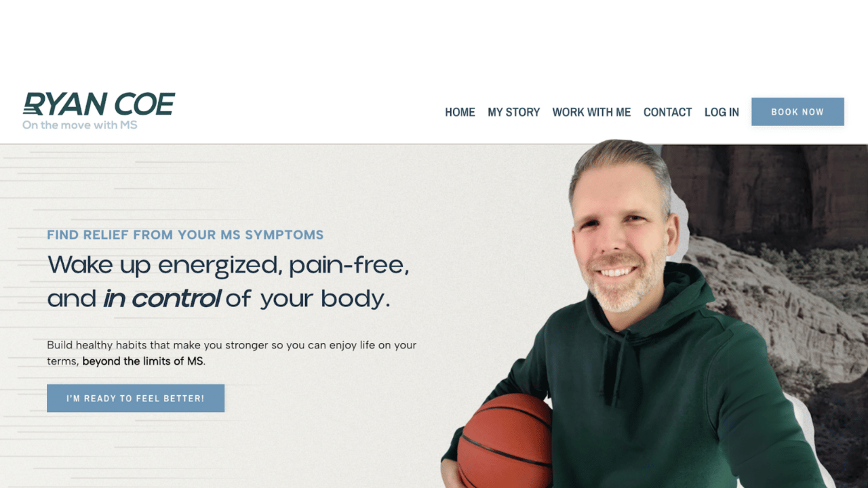Screen dimensions: 868x488
Task: Click the Ryan Coe logo
Action: coord(99,110)
